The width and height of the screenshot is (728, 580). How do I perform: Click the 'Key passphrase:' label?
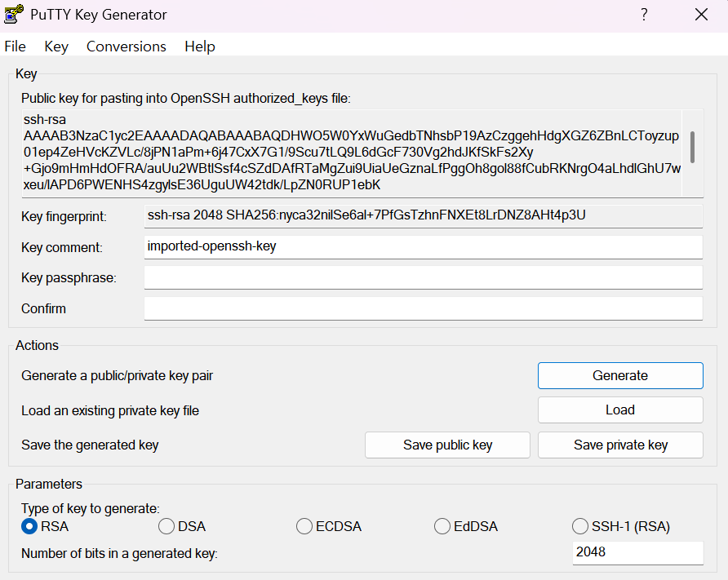(69, 278)
